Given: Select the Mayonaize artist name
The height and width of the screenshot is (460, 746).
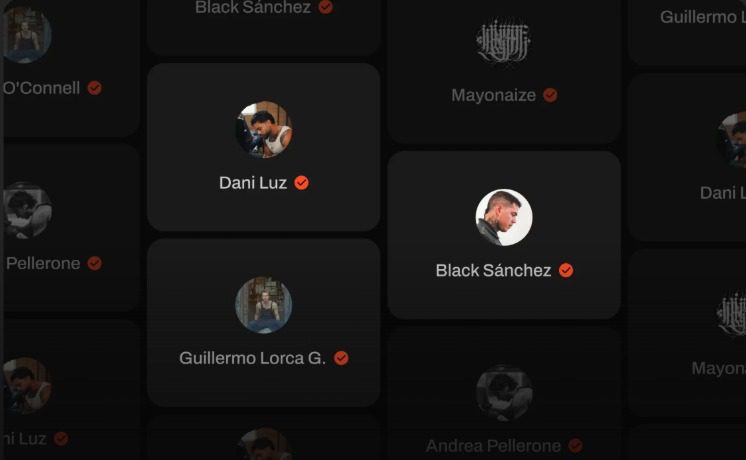Looking at the screenshot, I should [493, 95].
